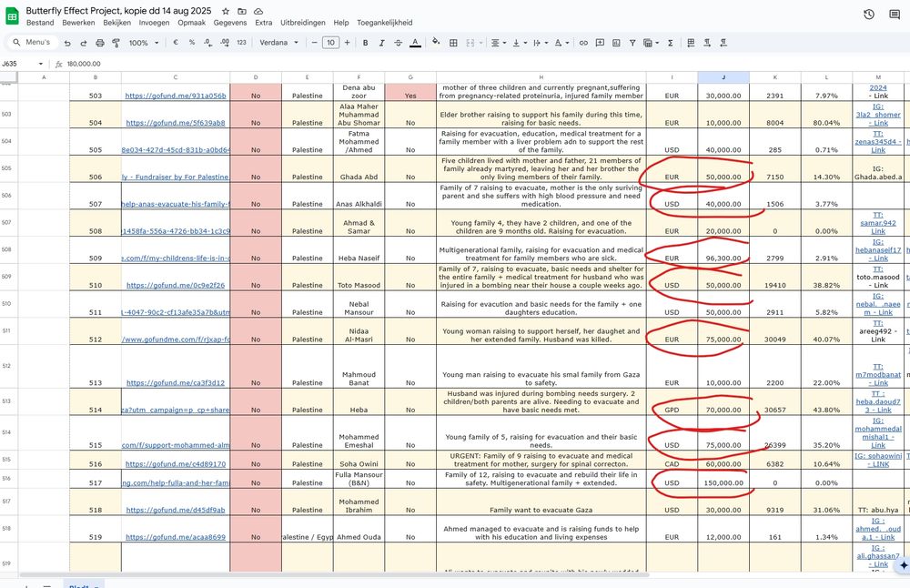Decrease decimal places
The image size is (910, 588).
point(207,43)
